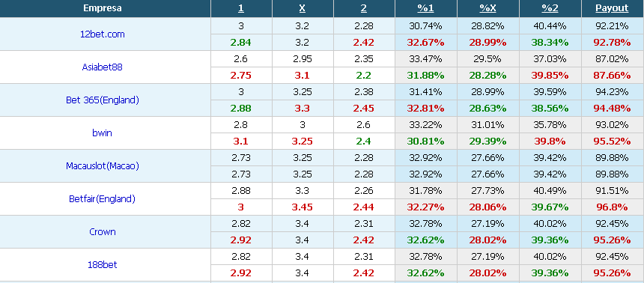
Task: Open the Betfair(England) link
Action: [103, 199]
